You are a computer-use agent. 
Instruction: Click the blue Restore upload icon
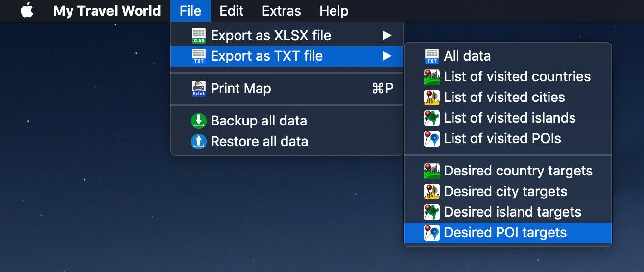pos(199,142)
